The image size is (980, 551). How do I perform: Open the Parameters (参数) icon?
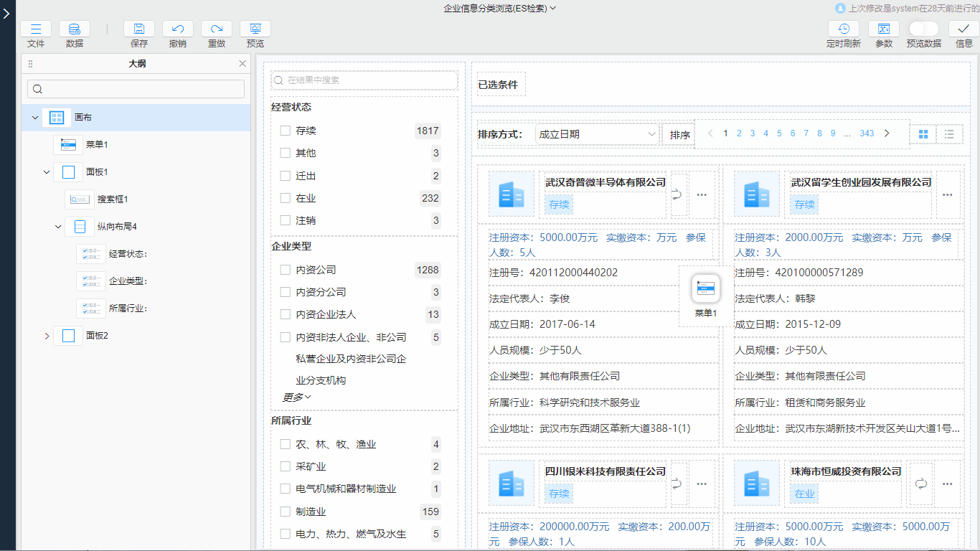[884, 29]
